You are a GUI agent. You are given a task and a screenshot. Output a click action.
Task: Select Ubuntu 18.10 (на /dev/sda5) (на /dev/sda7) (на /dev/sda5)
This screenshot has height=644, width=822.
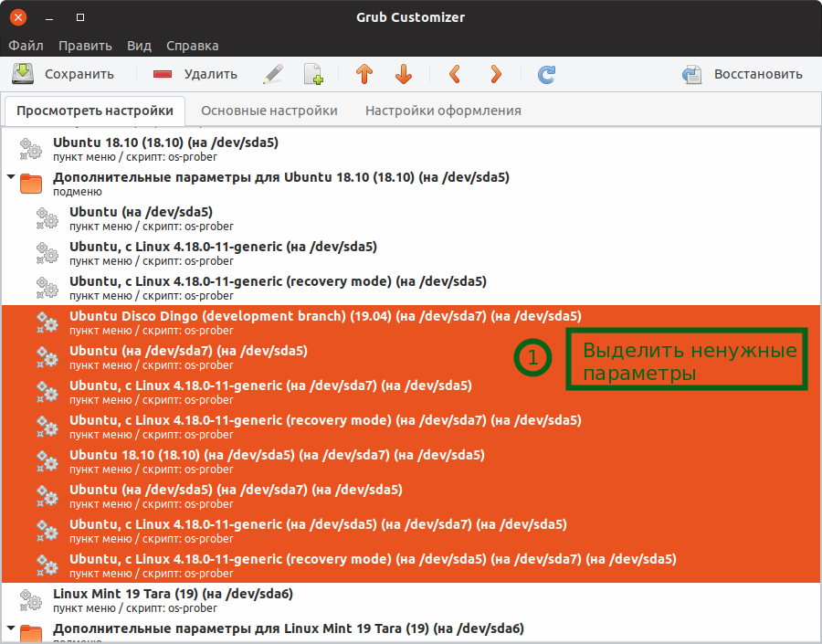411,461
